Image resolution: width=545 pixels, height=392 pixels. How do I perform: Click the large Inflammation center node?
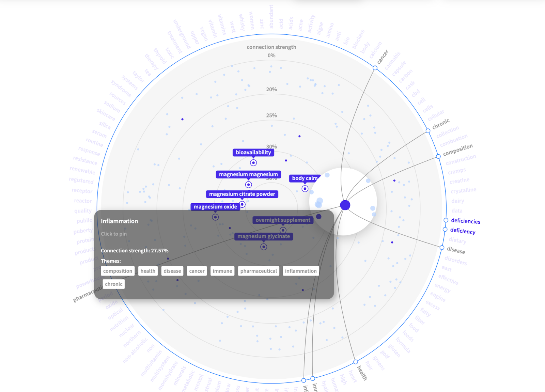click(x=345, y=205)
